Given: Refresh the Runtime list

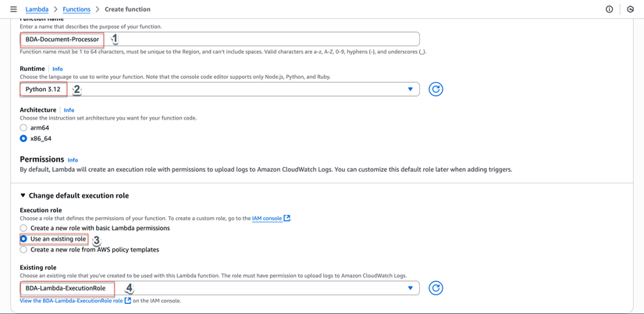Looking at the screenshot, I should tap(436, 89).
